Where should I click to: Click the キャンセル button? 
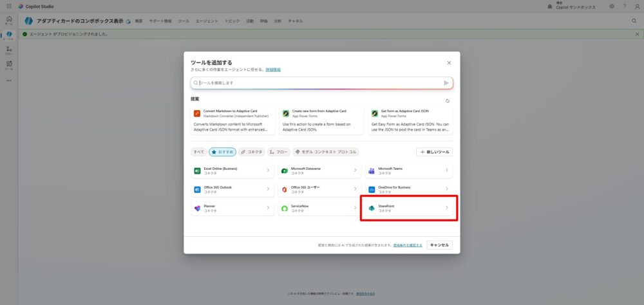coord(439,245)
